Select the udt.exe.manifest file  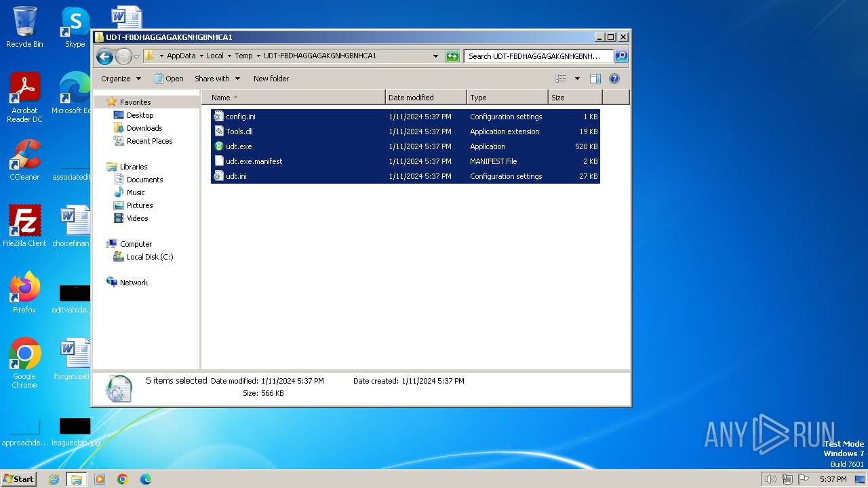click(406, 161)
